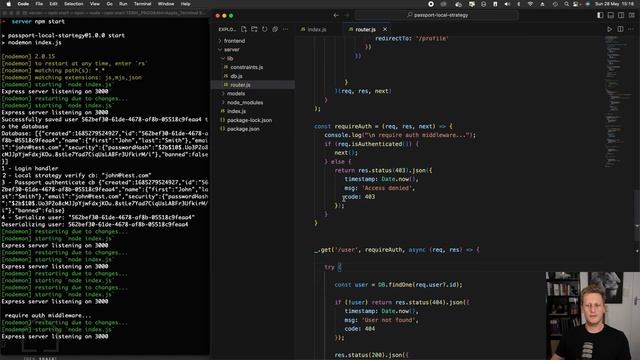Refresh the Explorer file tree
The height and width of the screenshot is (360, 640).
coord(264,29)
